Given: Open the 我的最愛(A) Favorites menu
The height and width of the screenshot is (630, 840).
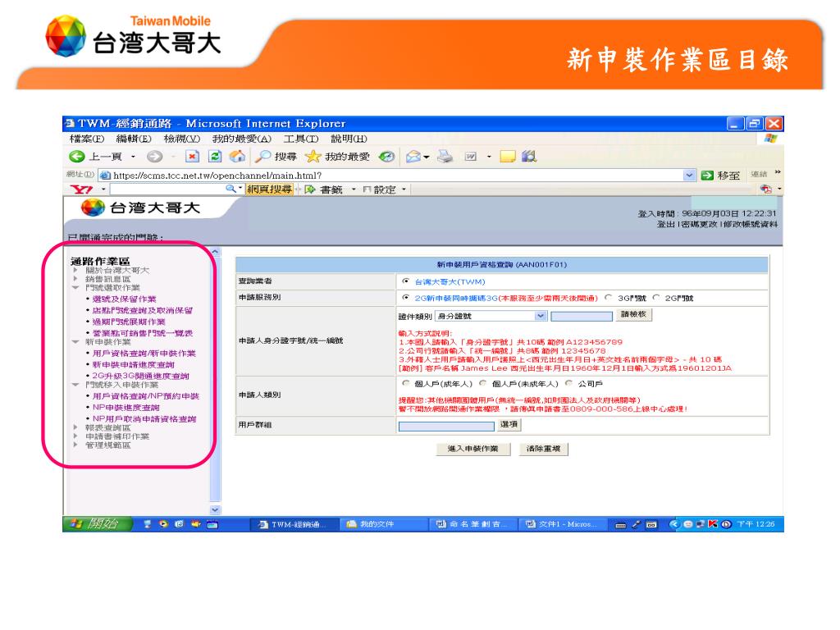Looking at the screenshot, I should pyautogui.click(x=242, y=139).
